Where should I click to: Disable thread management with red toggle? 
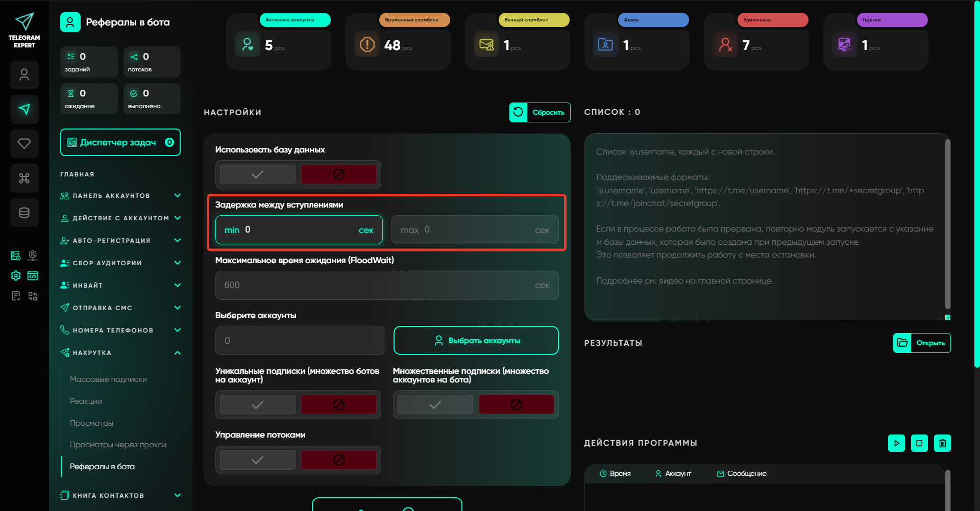point(338,460)
